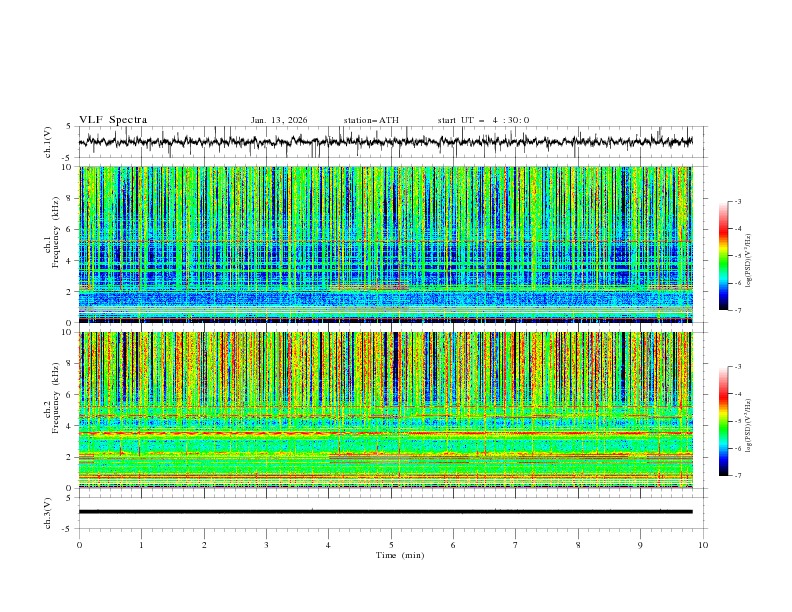
Task: Select the station=ATH label
Action: (x=371, y=120)
